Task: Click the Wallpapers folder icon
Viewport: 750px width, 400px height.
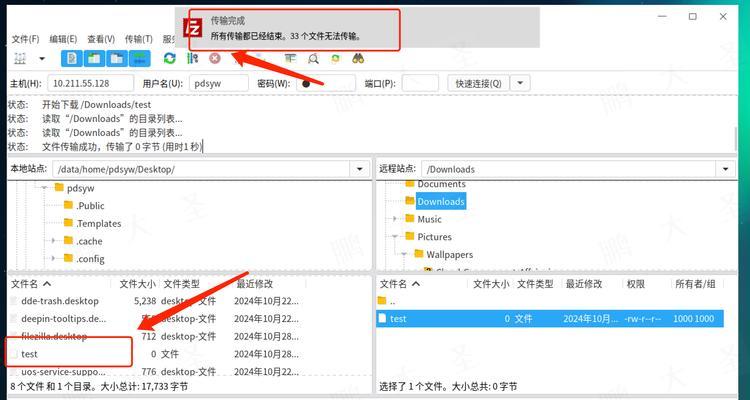Action: click(x=419, y=254)
